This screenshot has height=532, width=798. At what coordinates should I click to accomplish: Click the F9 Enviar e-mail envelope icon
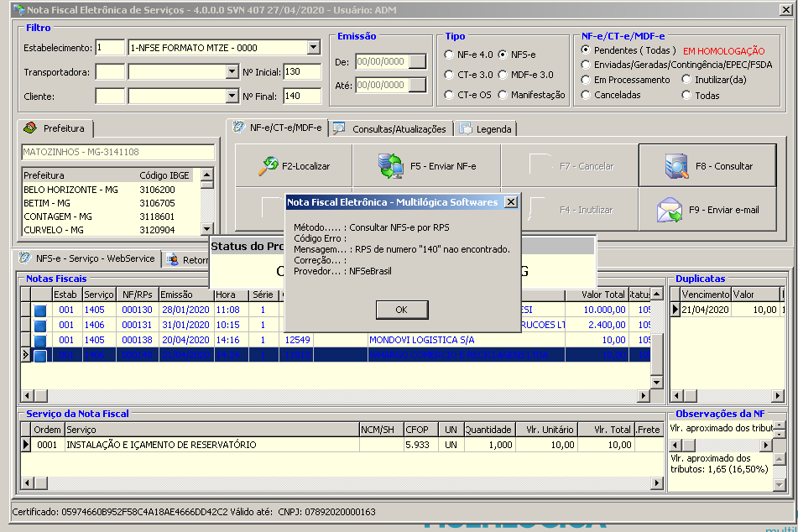tap(670, 210)
